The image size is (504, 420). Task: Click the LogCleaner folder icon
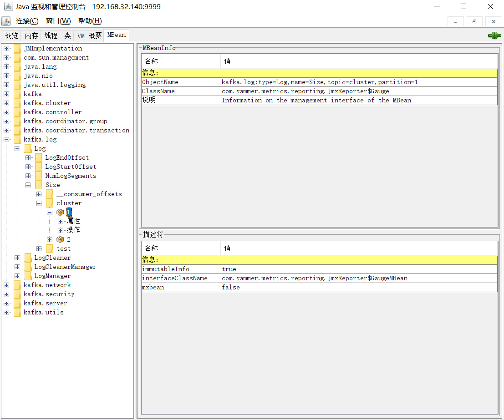(28, 258)
